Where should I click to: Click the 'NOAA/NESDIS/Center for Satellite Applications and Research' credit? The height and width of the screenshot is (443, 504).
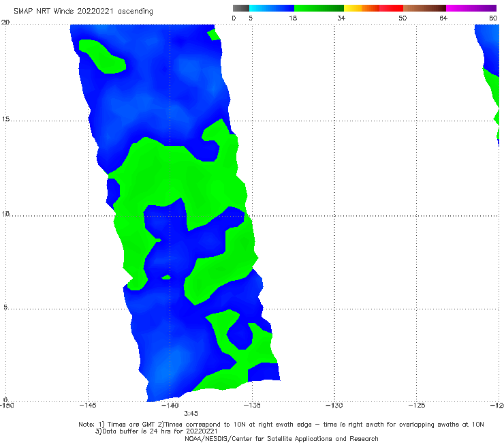tap(281, 439)
